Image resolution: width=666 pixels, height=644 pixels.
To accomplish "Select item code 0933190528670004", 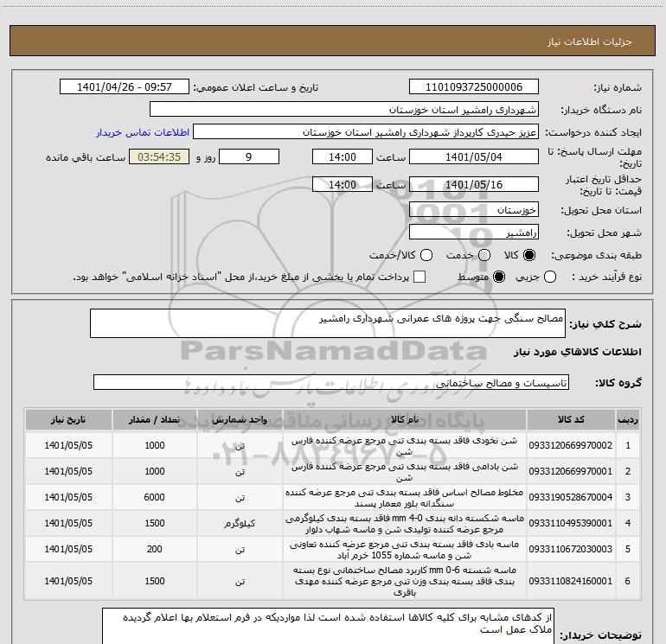I will [x=571, y=497].
